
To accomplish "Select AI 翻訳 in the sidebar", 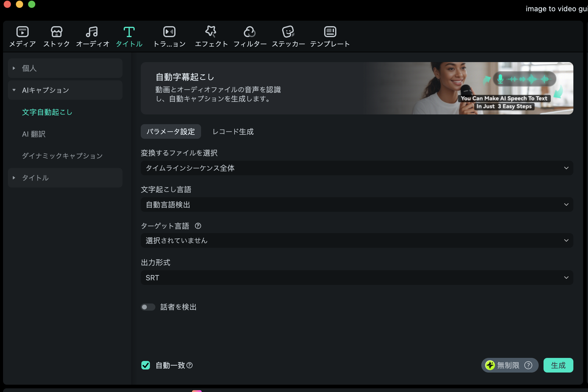I will [34, 134].
